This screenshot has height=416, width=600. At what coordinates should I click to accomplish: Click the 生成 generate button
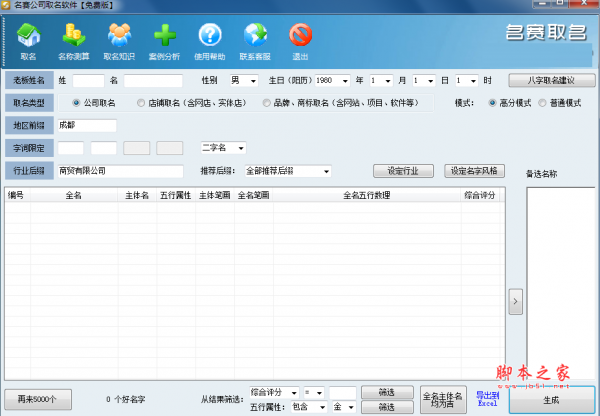551,399
